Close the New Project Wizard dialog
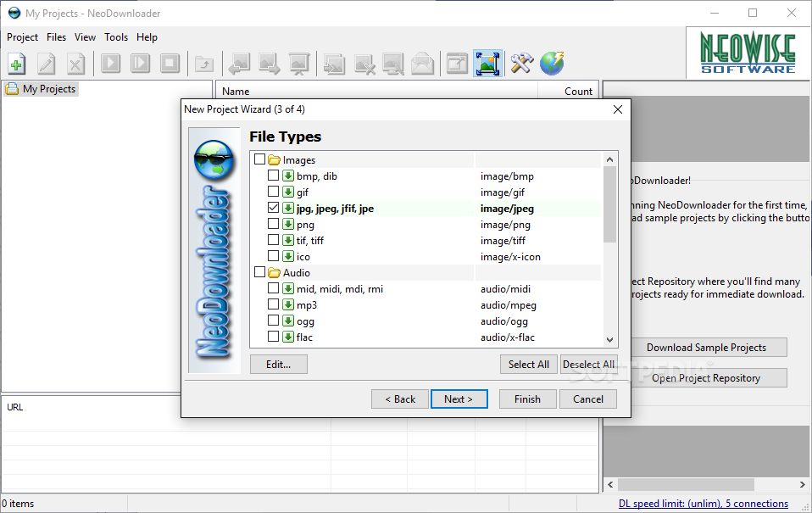812x513 pixels. click(x=618, y=109)
